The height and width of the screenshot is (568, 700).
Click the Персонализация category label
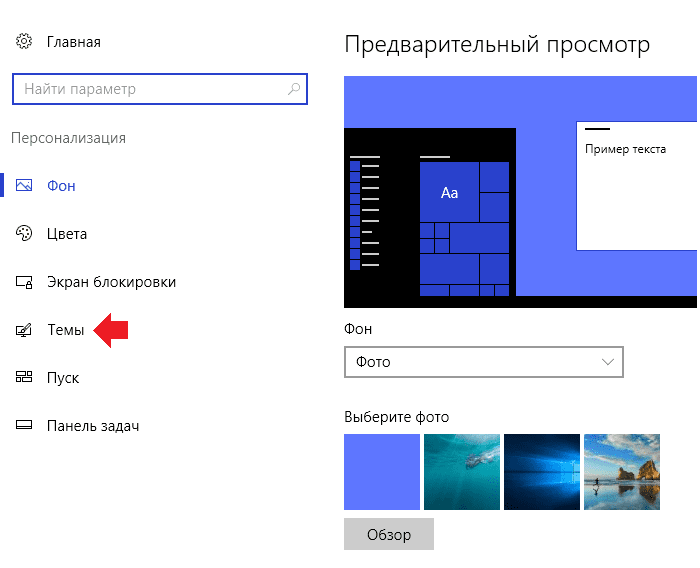click(x=68, y=138)
